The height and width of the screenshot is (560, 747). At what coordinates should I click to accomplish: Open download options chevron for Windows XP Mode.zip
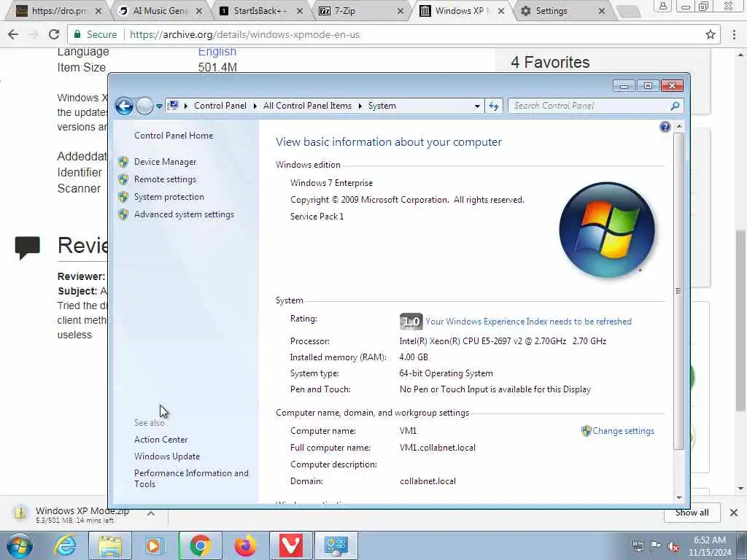tap(150, 514)
